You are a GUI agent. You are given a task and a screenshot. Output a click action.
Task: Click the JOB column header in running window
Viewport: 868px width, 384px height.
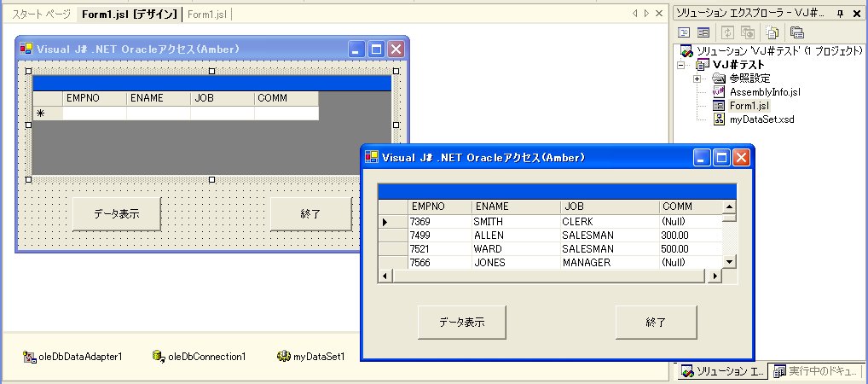point(610,207)
